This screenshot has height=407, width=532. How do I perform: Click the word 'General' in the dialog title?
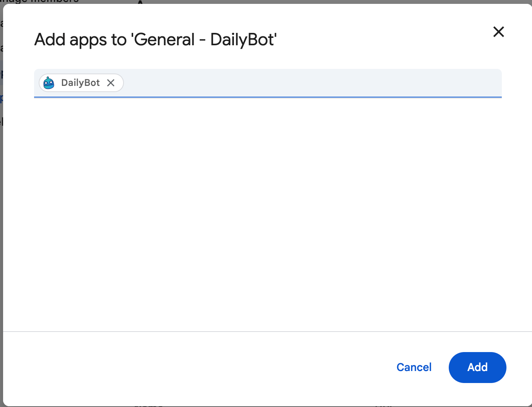click(x=165, y=40)
